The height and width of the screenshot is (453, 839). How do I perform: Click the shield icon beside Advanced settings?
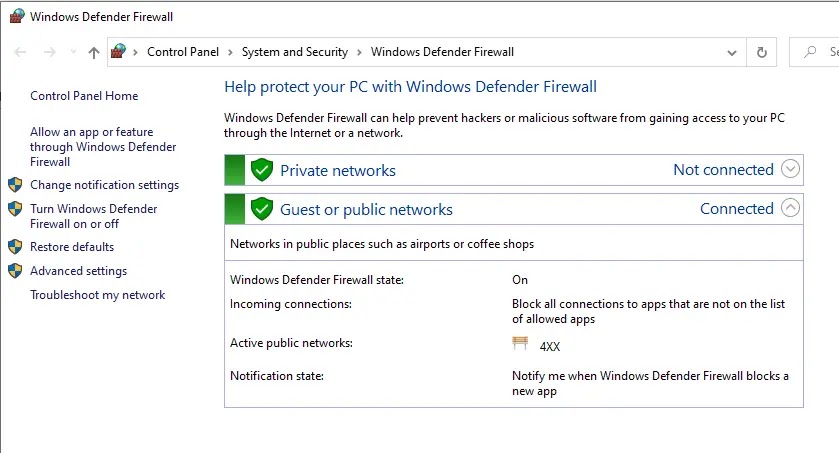click(16, 271)
